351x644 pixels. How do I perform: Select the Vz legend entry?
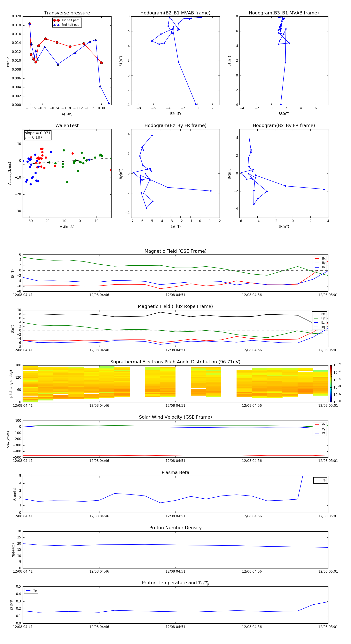[x=320, y=433]
